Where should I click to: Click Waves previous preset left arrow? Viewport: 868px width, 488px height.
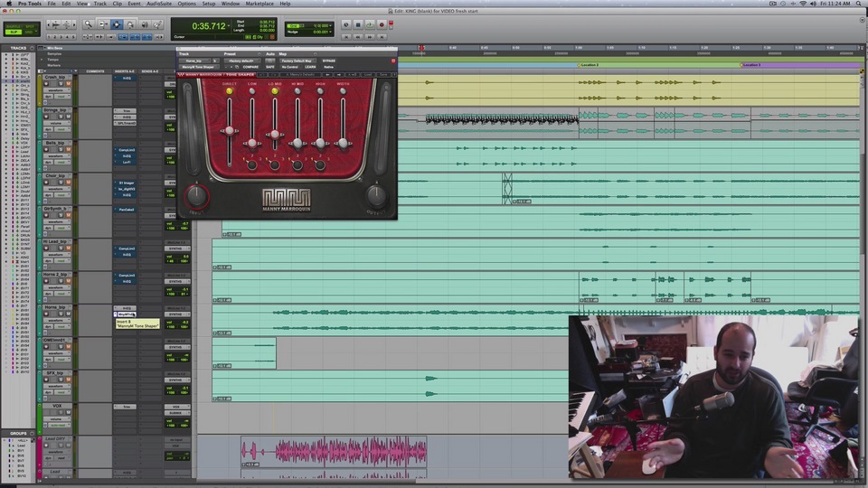(327, 74)
